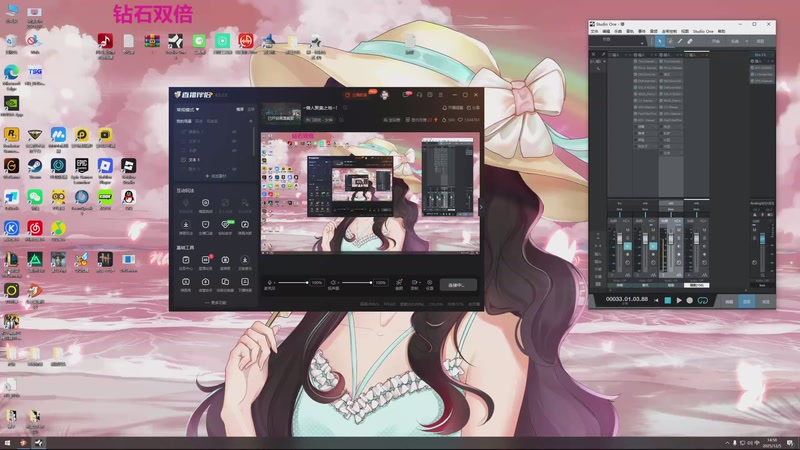Click the Steam desktop icon
The height and width of the screenshot is (450, 800).
(35, 168)
